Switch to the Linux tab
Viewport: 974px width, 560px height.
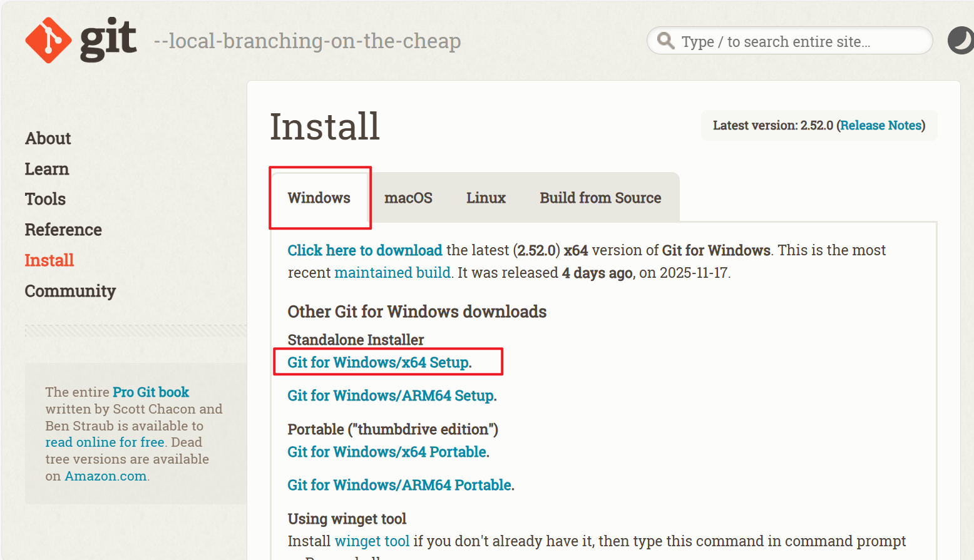point(486,198)
